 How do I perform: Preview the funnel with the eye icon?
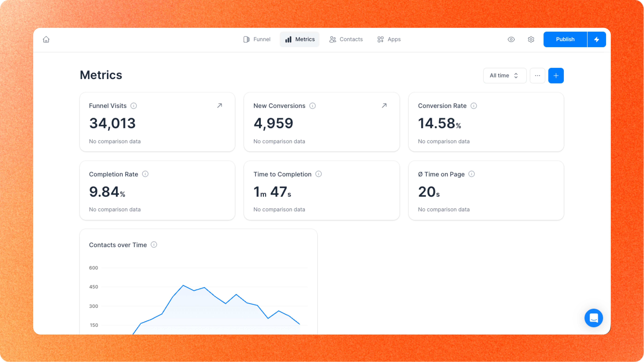[511, 40]
